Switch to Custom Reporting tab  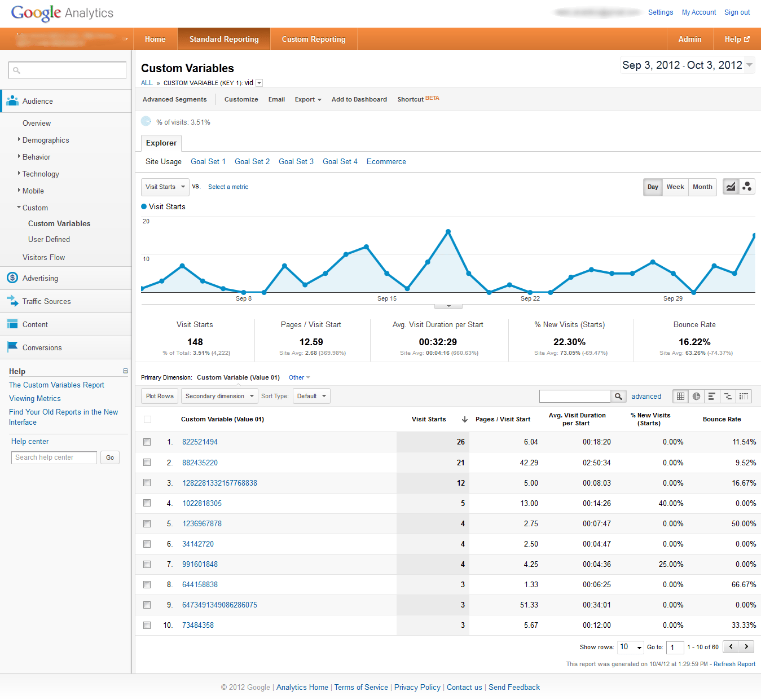pyautogui.click(x=314, y=39)
